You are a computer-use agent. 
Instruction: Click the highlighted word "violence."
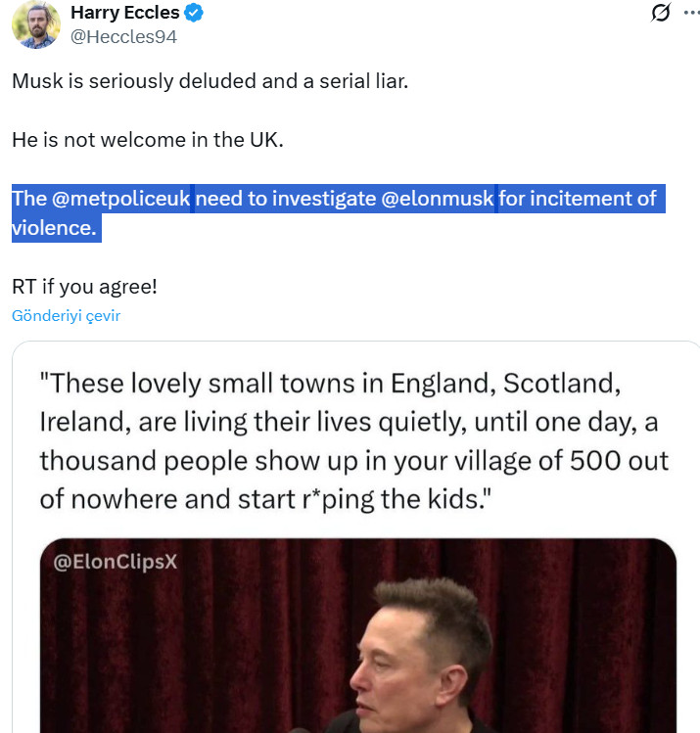click(55, 228)
